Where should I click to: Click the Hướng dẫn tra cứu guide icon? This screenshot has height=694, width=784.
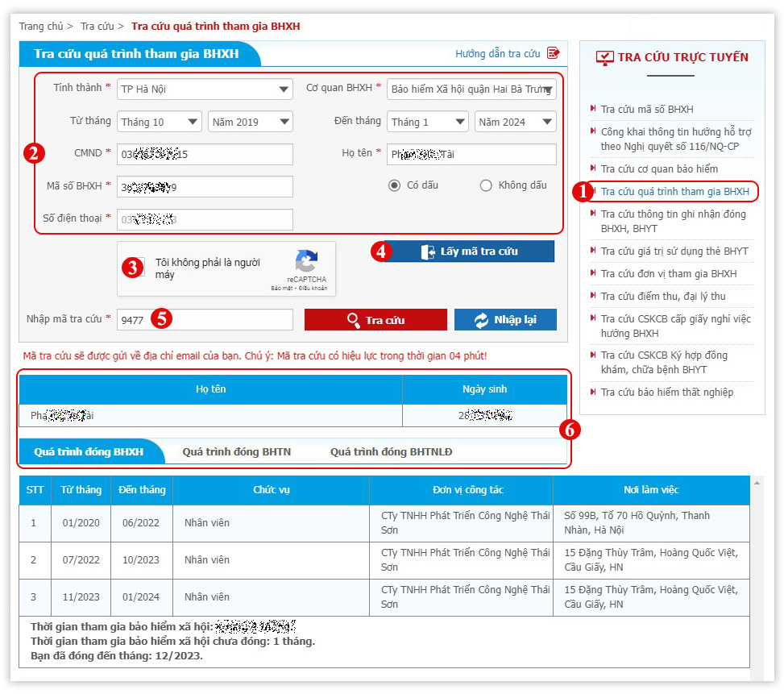553,53
